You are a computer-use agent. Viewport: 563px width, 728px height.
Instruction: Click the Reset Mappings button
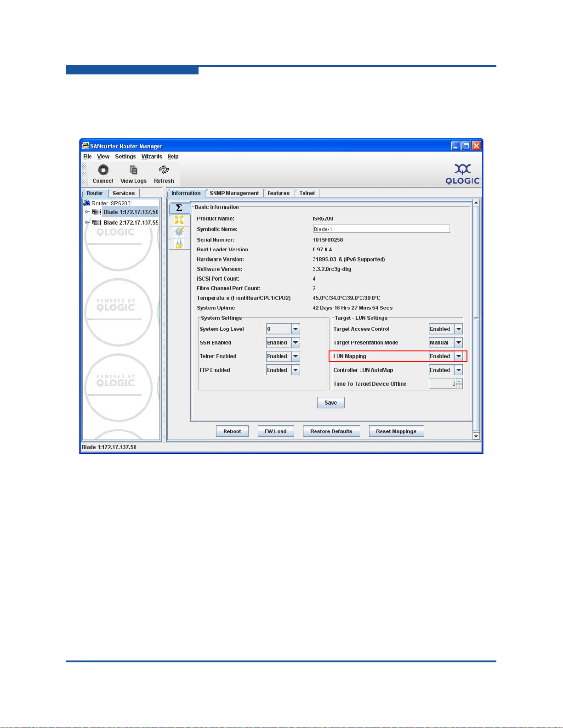pos(396,431)
